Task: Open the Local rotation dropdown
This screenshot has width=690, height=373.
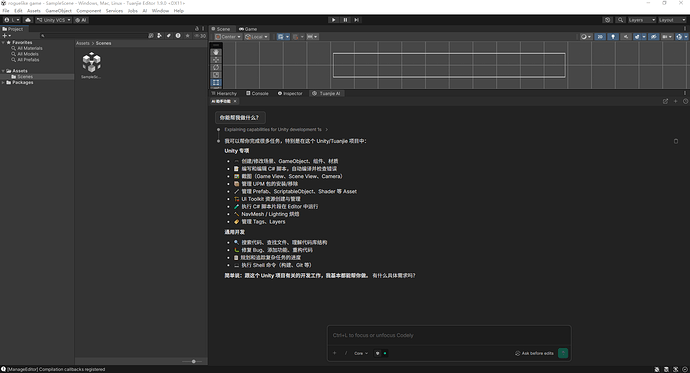Action: pos(257,37)
